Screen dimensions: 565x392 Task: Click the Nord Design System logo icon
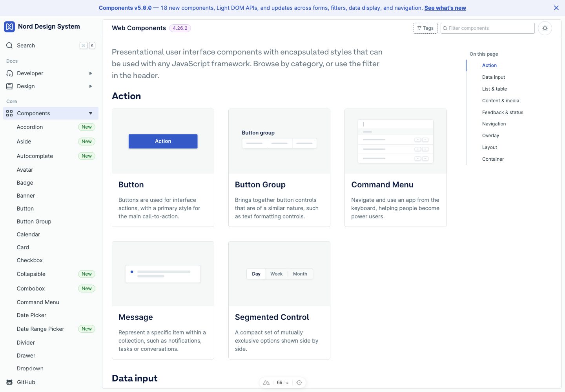pyautogui.click(x=9, y=27)
